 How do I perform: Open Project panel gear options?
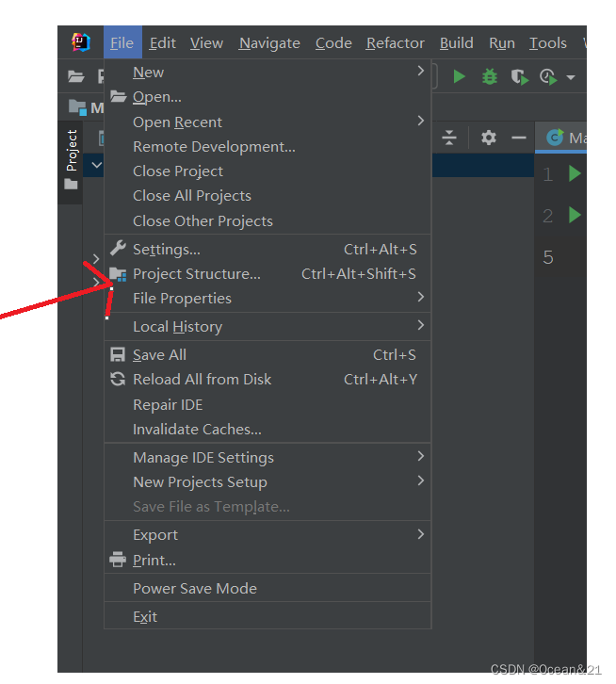tap(489, 138)
